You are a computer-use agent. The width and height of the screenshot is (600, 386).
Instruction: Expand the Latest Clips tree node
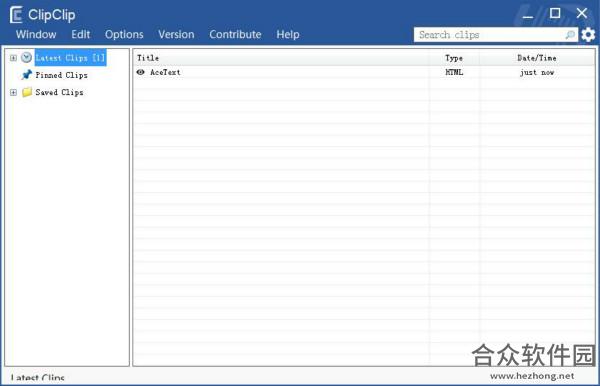coord(13,58)
